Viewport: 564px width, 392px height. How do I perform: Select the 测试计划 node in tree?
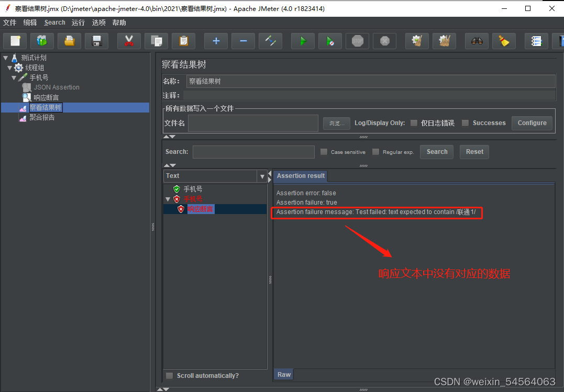click(34, 58)
